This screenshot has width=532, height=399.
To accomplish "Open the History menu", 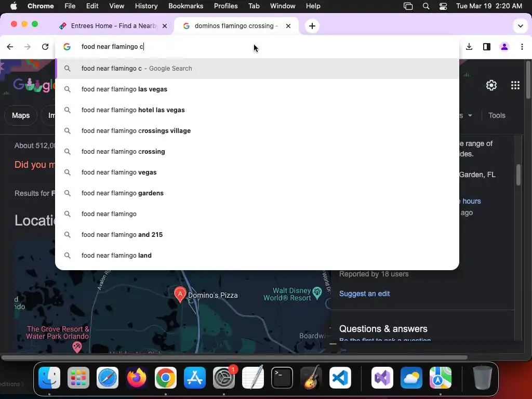I will point(146,6).
